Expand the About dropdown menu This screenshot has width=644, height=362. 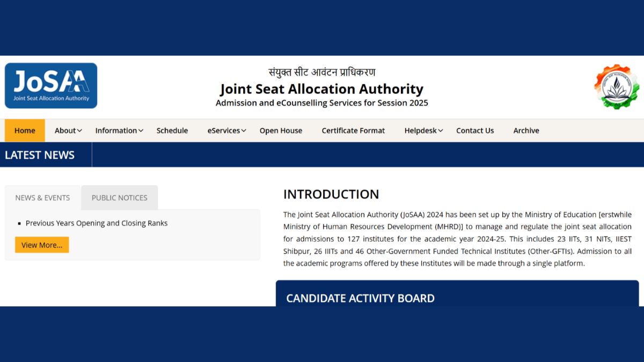point(68,130)
